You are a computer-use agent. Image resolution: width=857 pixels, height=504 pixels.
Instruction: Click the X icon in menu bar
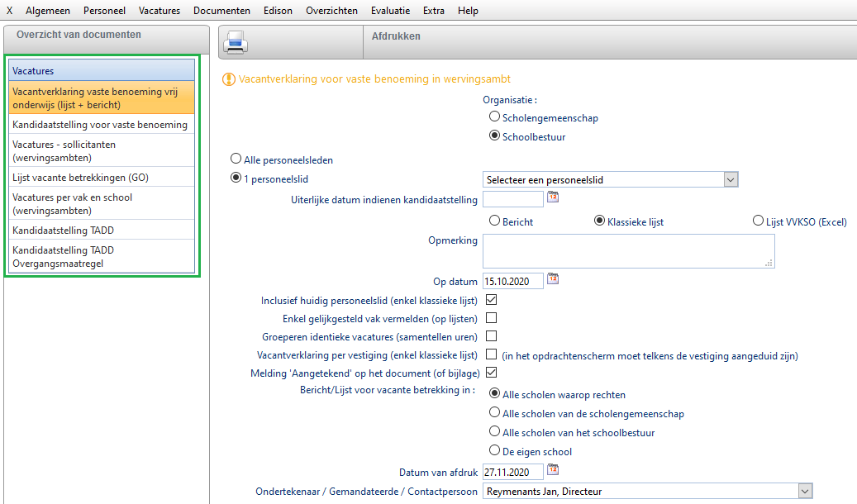tap(10, 11)
